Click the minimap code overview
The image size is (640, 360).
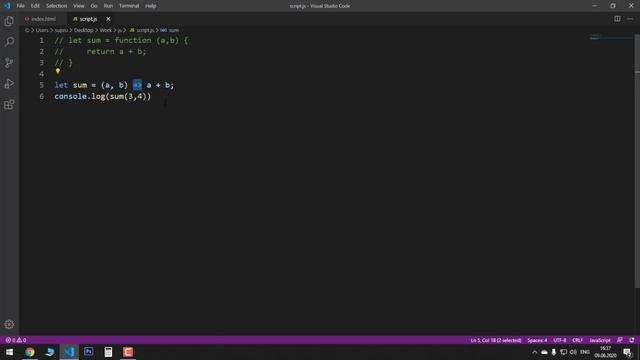point(611,38)
